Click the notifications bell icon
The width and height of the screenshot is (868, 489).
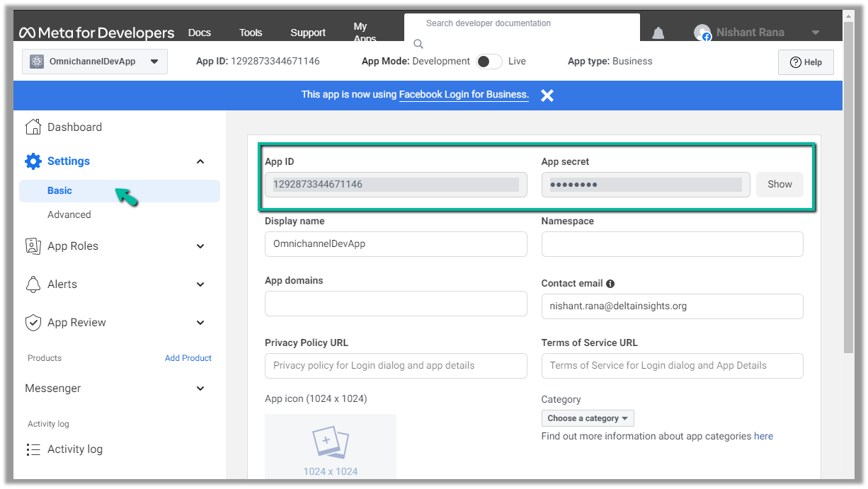pyautogui.click(x=658, y=33)
